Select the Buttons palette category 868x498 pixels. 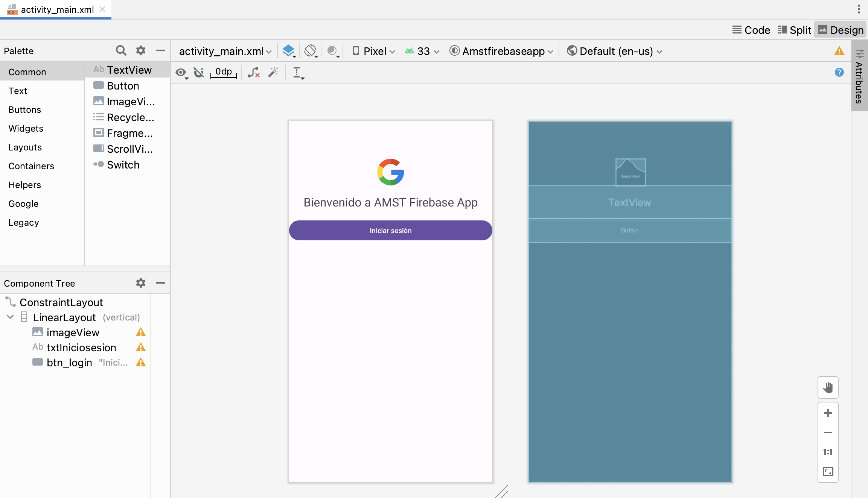click(42, 109)
